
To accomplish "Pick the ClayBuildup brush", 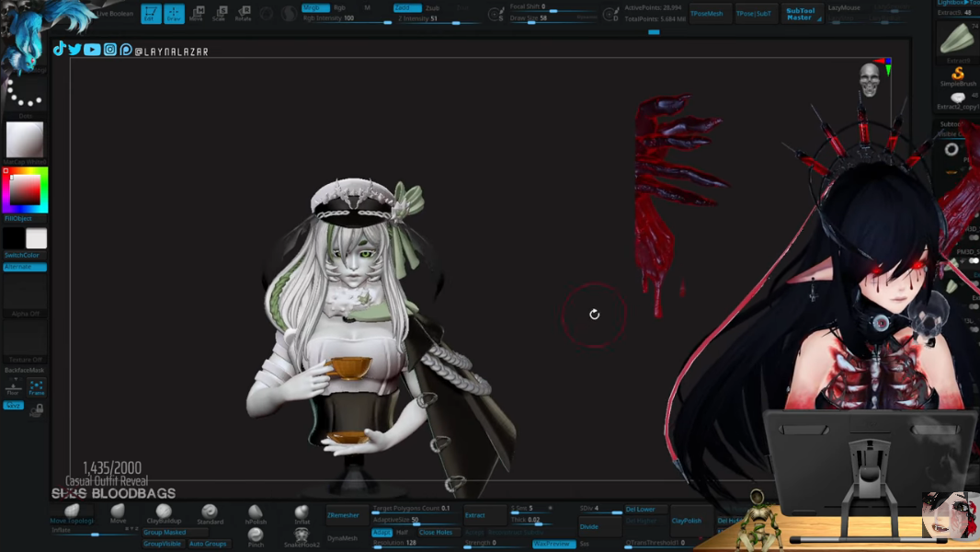I will click(x=164, y=513).
